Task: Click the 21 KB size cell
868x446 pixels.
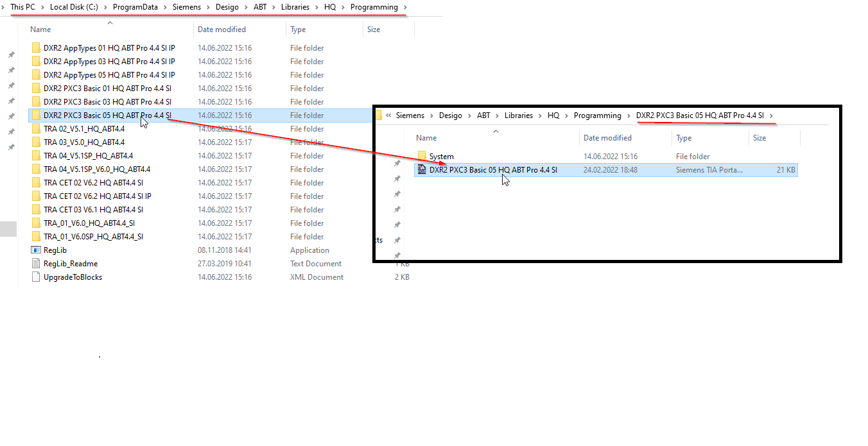Action: (x=786, y=169)
